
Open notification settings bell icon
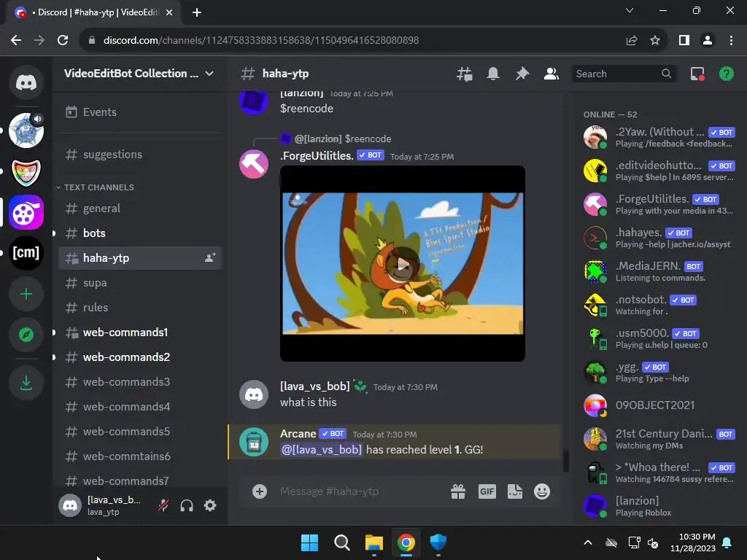coord(493,74)
